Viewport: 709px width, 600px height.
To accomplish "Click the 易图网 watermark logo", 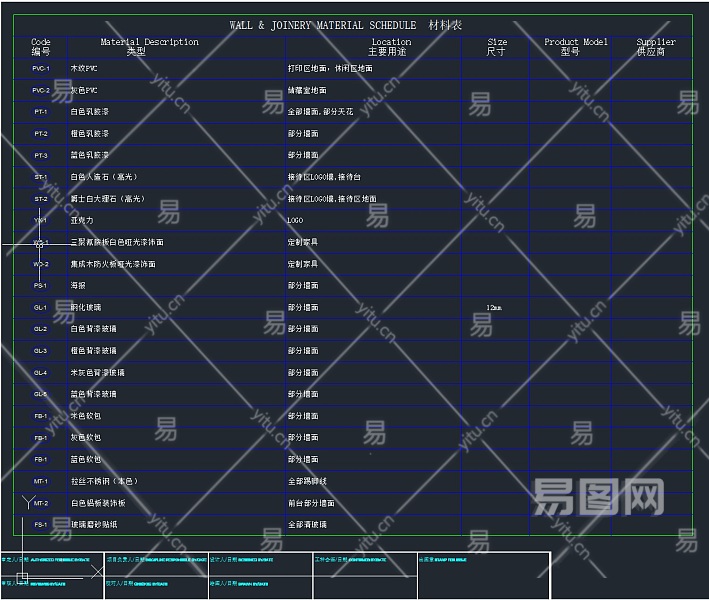I will point(598,495).
